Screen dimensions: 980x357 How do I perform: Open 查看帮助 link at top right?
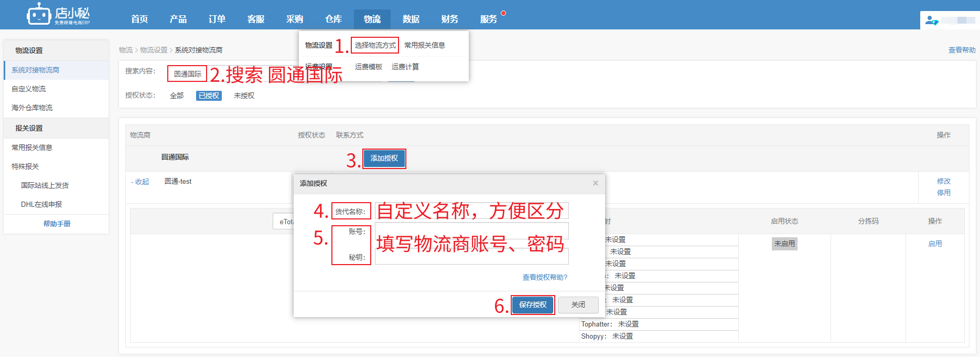(x=962, y=50)
